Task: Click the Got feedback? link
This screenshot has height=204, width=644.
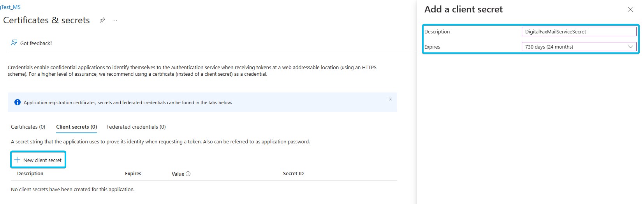Action: pos(36,43)
